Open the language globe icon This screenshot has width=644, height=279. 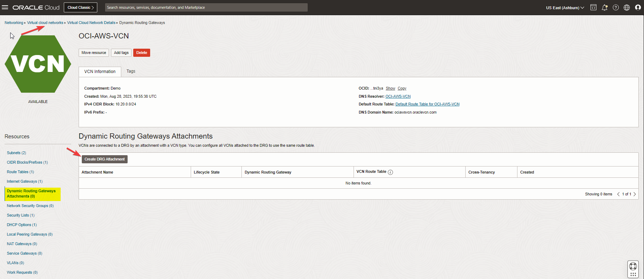(x=627, y=7)
